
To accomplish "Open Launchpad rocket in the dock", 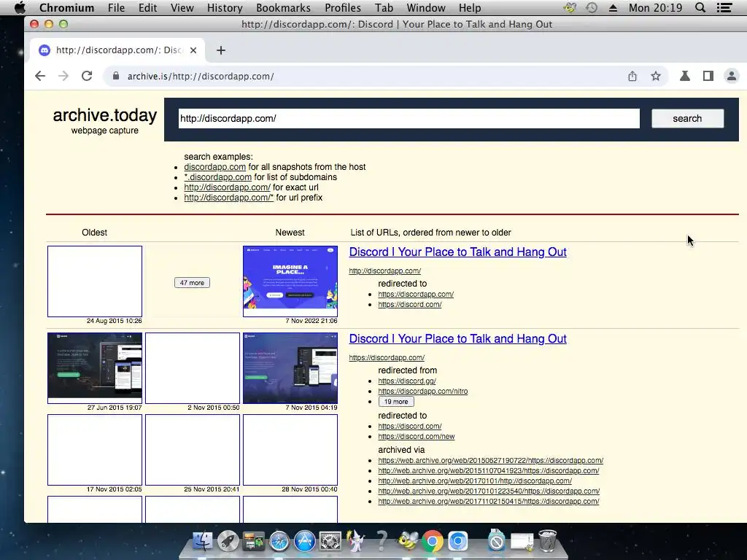I will 228,541.
